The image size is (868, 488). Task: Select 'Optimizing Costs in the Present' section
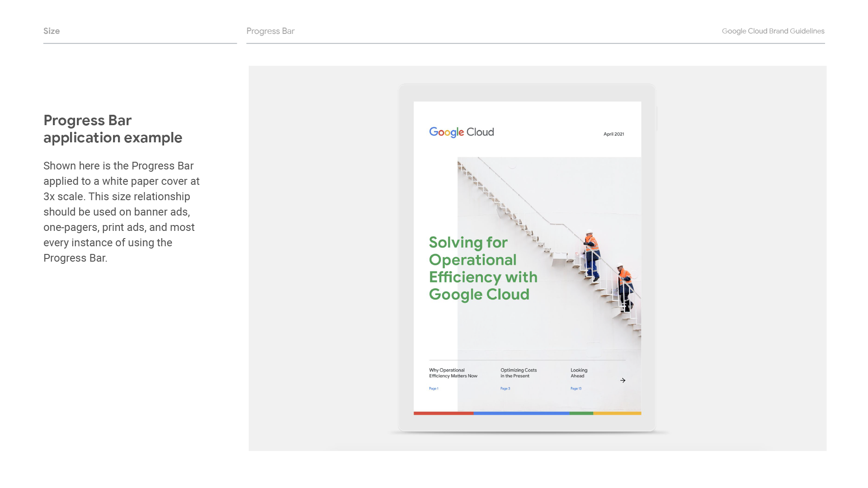coord(519,373)
